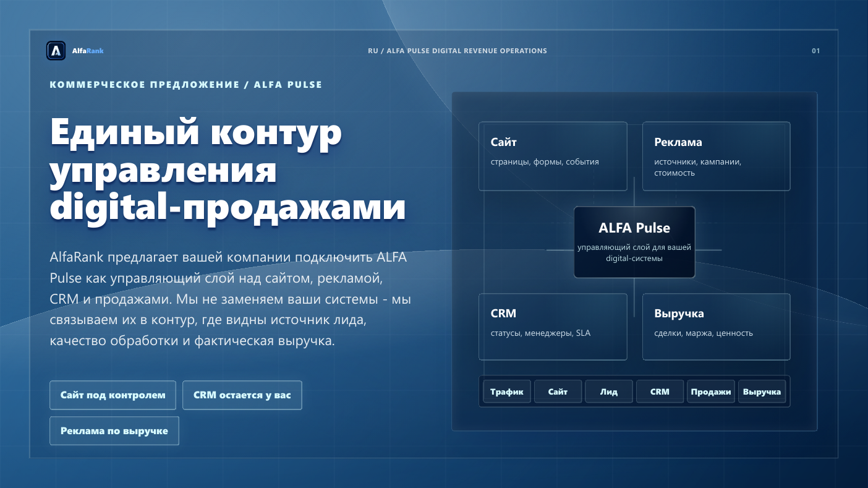This screenshot has height=488, width=868.
Task: Click the "Выручка" pipeline step chip
Action: 762,392
